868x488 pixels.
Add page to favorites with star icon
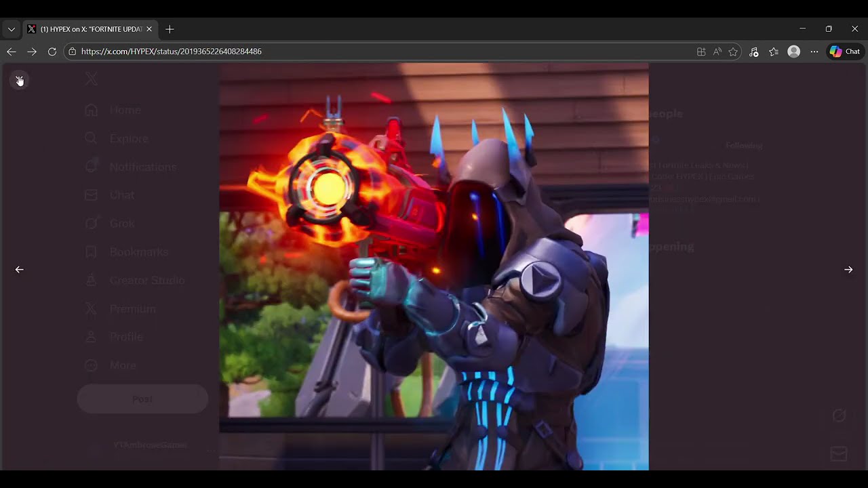pos(733,52)
